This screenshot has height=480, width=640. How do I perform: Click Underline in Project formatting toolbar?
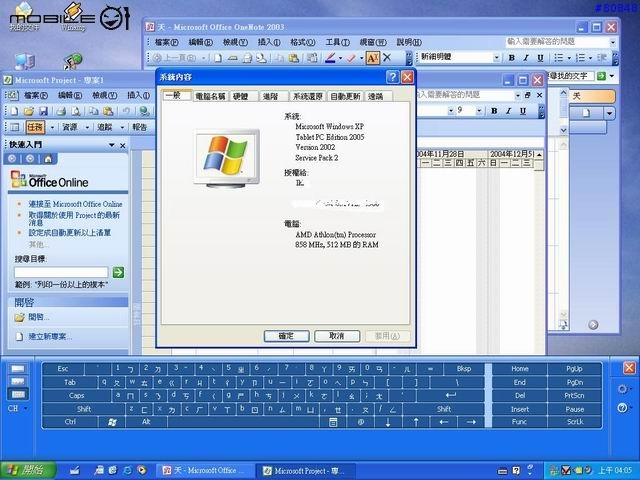(523, 111)
